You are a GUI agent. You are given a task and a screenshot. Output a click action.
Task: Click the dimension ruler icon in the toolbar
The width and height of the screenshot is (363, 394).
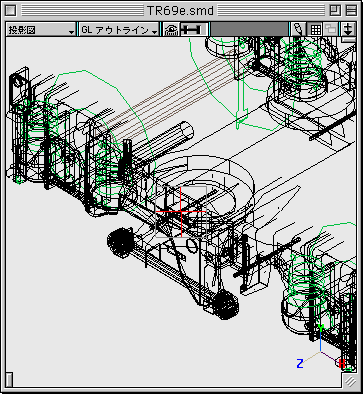tap(195, 30)
